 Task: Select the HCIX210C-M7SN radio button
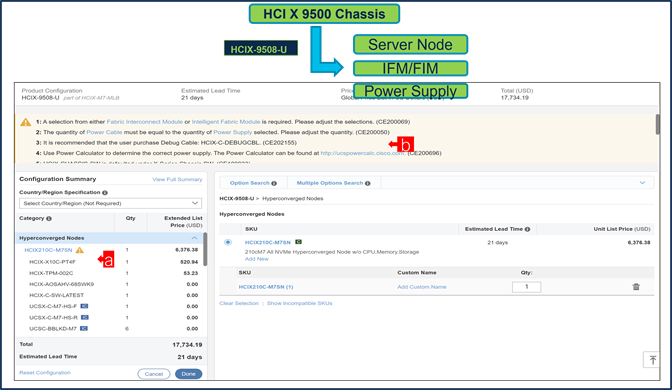coord(228,242)
